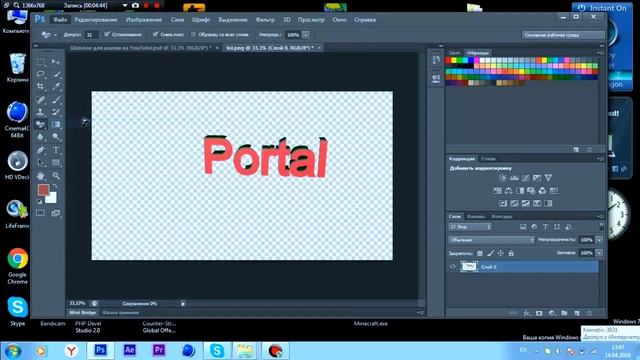The height and width of the screenshot is (360, 640).
Task: Toggle contiguous pixels checkbox
Action: pos(155,34)
